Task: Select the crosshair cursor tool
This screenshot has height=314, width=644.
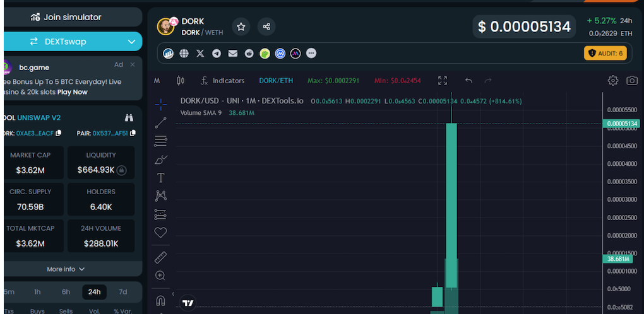Action: coord(160,105)
